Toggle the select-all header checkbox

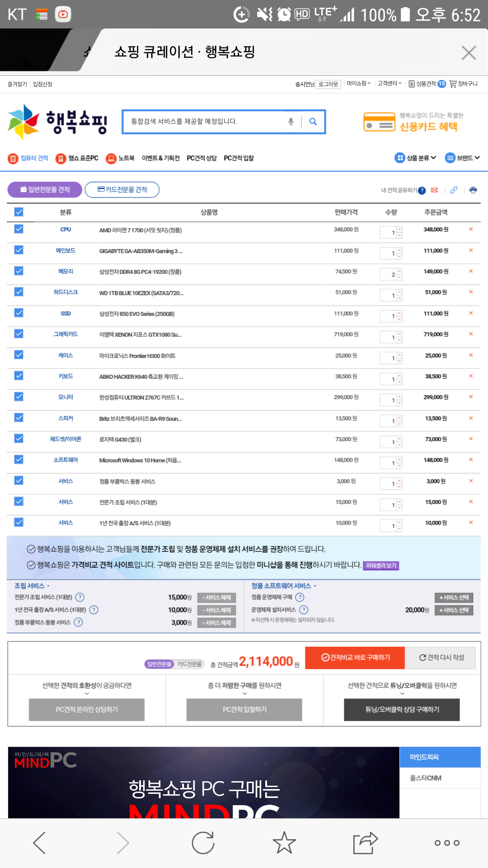tap(19, 212)
